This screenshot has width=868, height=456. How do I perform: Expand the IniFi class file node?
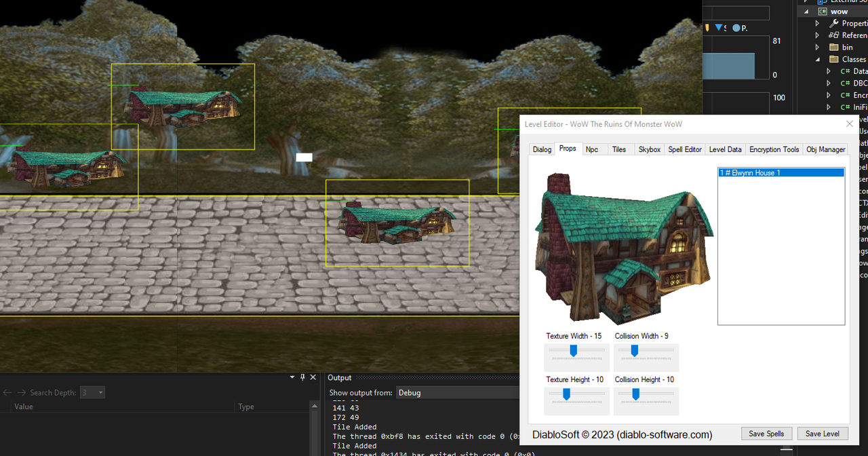click(x=829, y=107)
